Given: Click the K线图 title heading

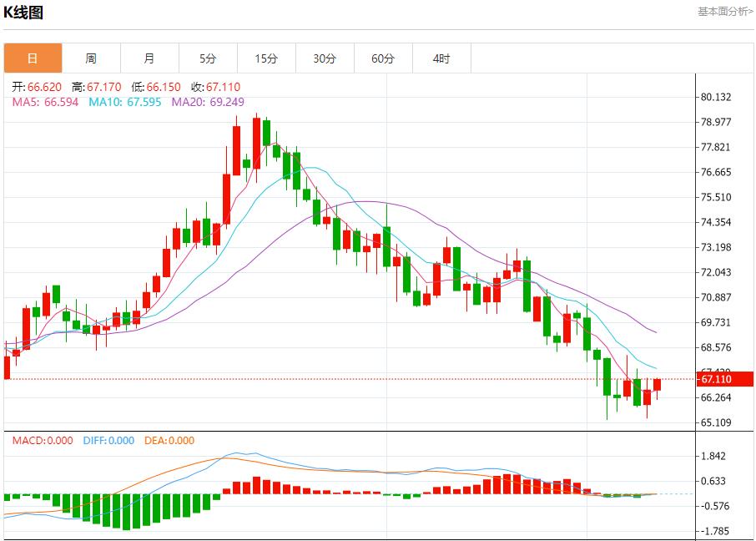Looking at the screenshot, I should [x=23, y=13].
